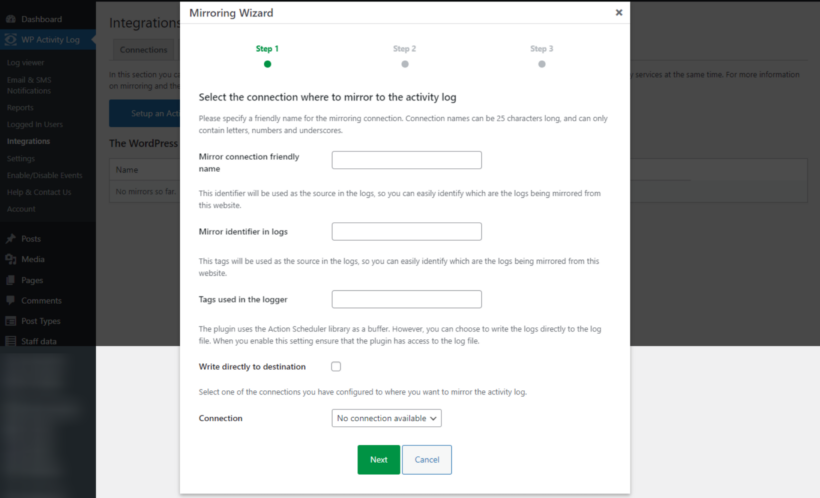Open Staff data in sidebar

click(39, 342)
